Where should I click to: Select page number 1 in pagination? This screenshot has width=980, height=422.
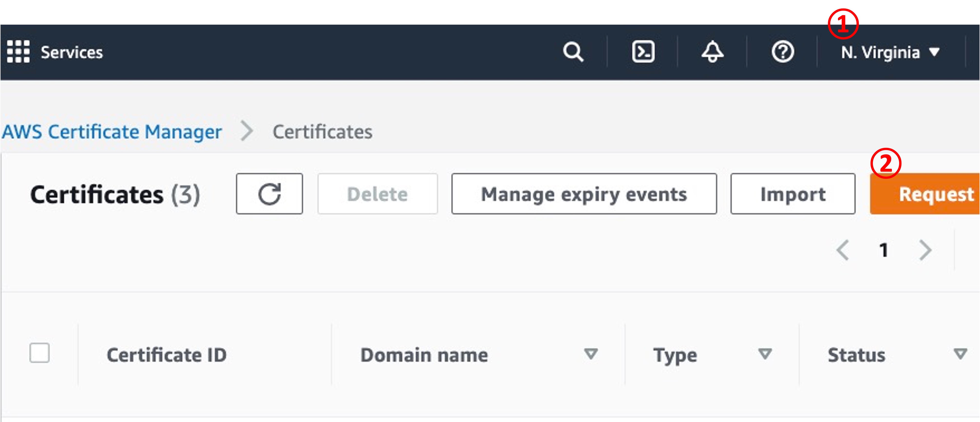[884, 250]
